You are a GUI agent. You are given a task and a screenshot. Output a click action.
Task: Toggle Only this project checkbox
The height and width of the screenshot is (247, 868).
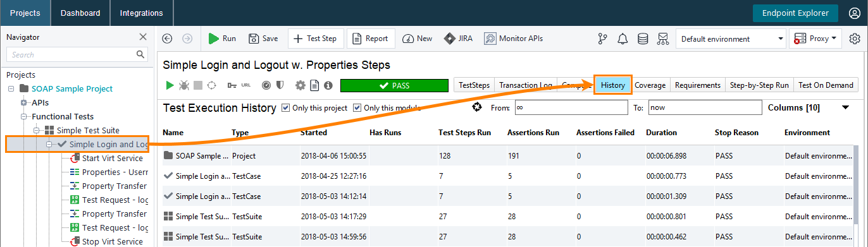tap(285, 107)
